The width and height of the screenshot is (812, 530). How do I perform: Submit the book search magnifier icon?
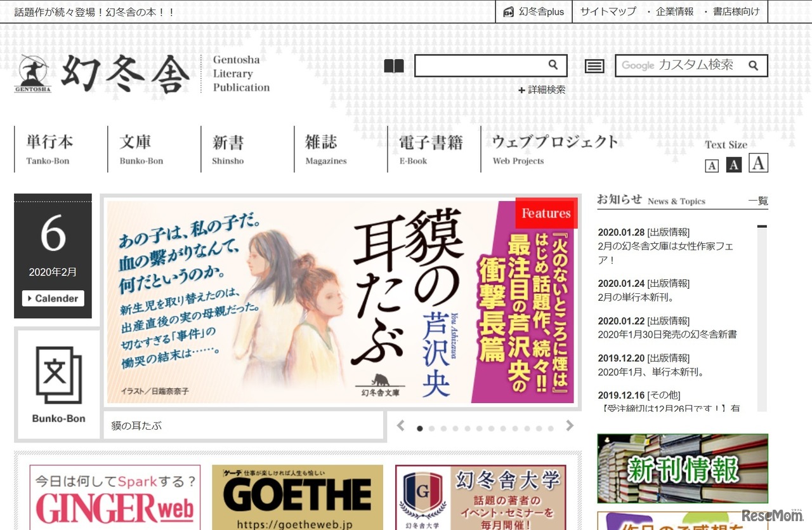pyautogui.click(x=553, y=65)
